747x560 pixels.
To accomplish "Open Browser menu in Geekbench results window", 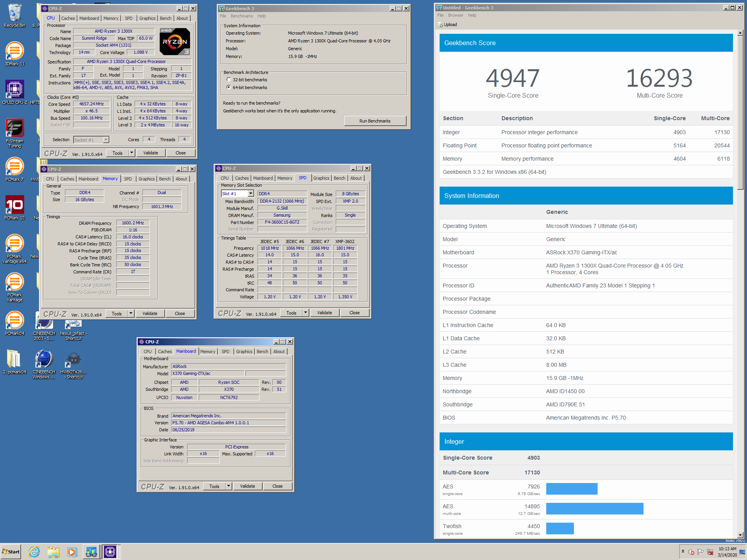I will click(456, 15).
